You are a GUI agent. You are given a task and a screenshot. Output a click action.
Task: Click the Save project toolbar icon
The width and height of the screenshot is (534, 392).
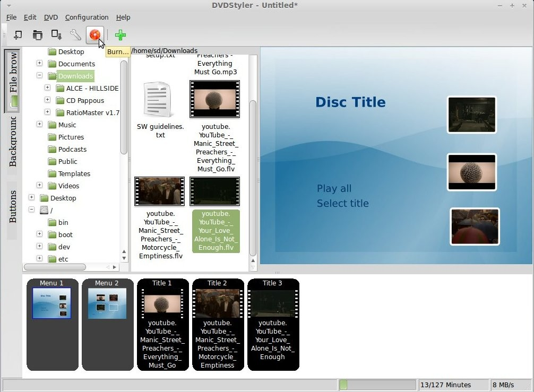57,34
